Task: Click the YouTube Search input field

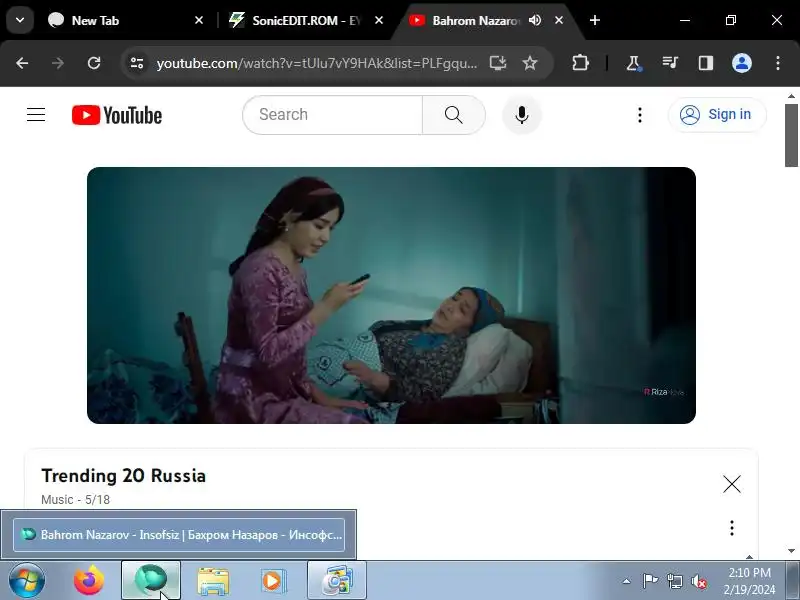Action: [333, 115]
